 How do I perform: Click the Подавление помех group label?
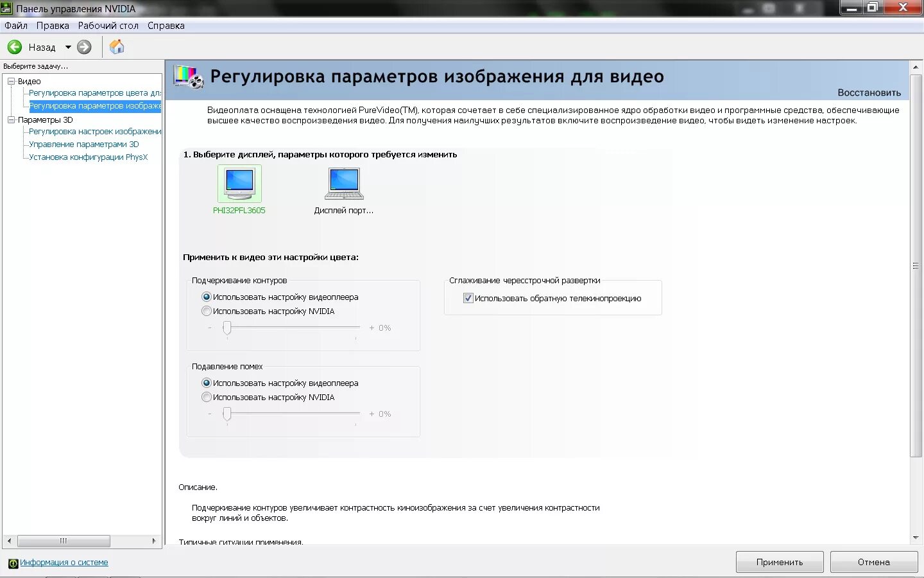point(227,367)
